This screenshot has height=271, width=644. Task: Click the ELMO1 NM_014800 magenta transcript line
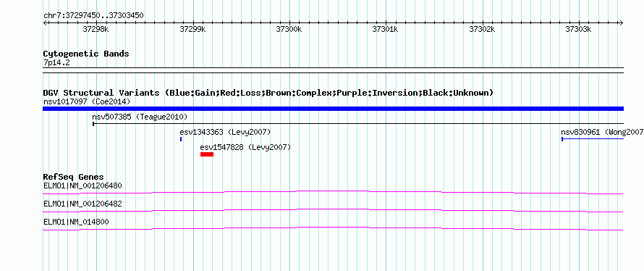pos(333,229)
